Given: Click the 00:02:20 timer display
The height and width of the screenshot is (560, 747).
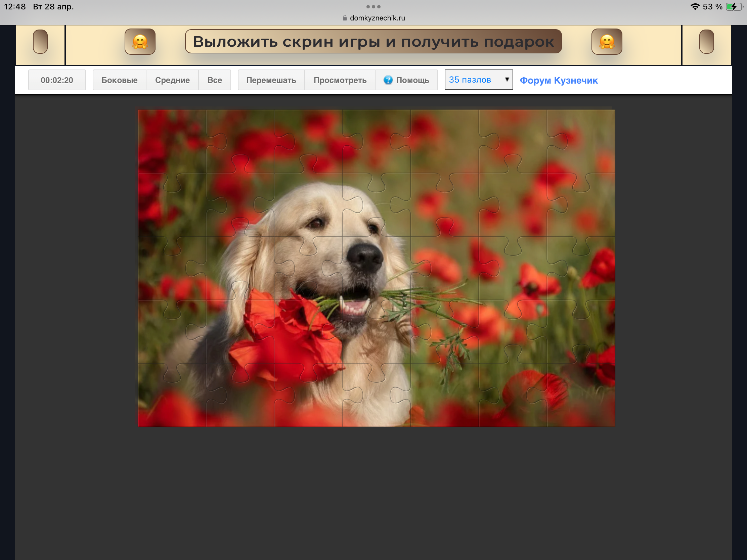Looking at the screenshot, I should (x=57, y=80).
